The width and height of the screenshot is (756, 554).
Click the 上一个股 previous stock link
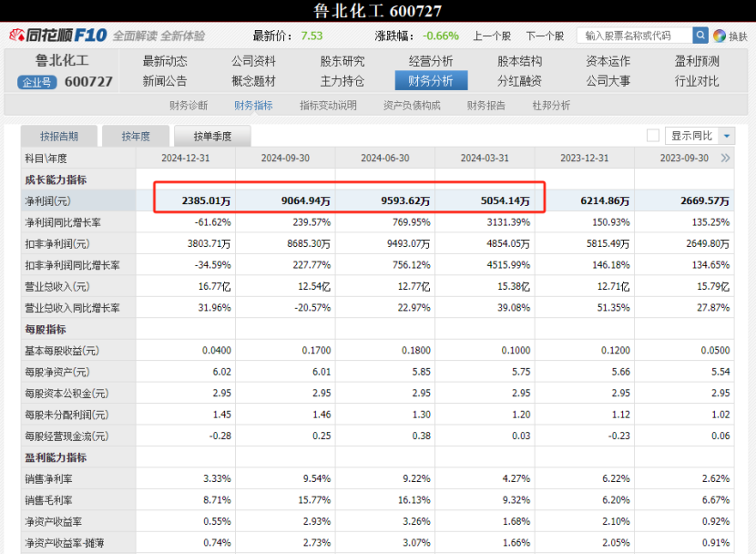pos(492,36)
